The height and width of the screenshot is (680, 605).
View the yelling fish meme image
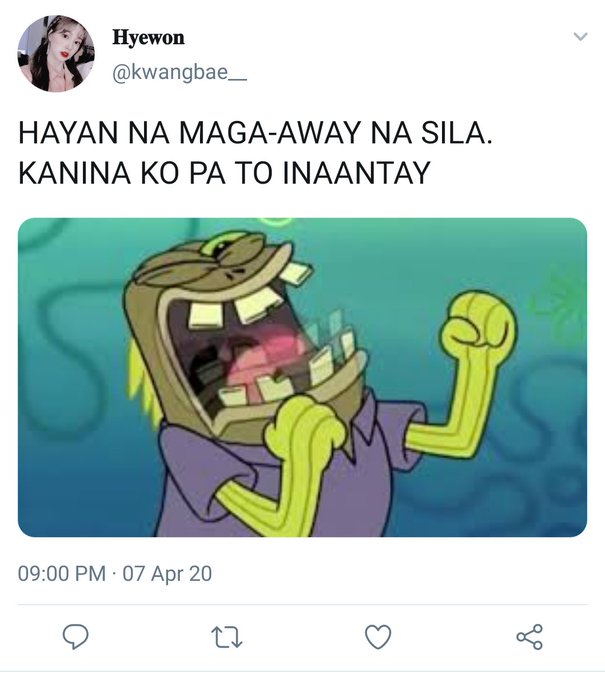point(302,377)
